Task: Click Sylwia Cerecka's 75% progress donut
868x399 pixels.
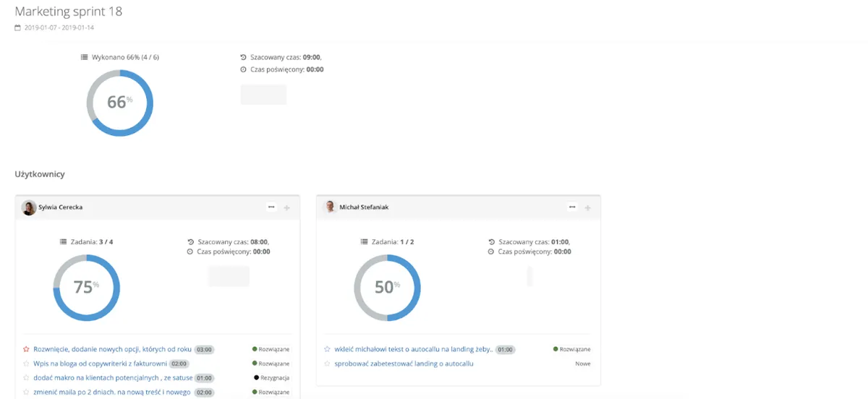Action: click(87, 288)
